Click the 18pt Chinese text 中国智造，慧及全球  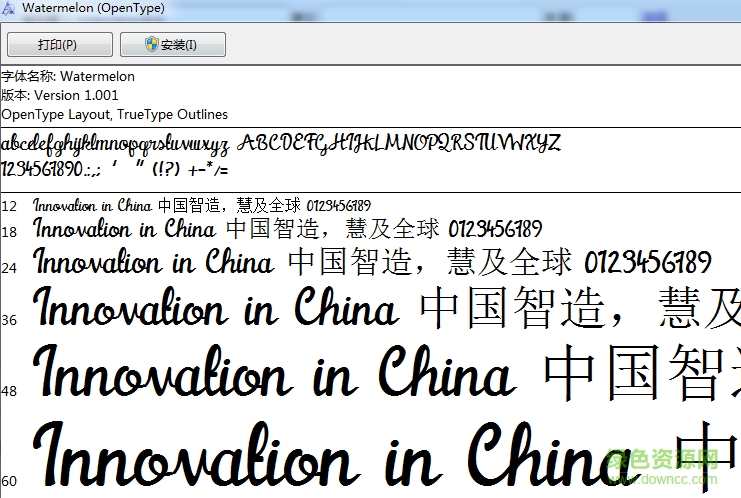coord(333,228)
